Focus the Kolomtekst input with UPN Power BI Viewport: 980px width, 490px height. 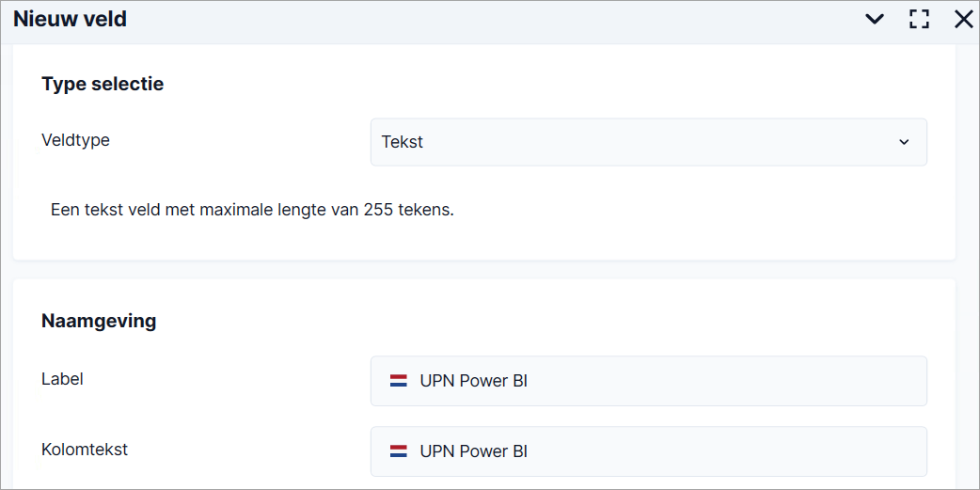point(649,451)
